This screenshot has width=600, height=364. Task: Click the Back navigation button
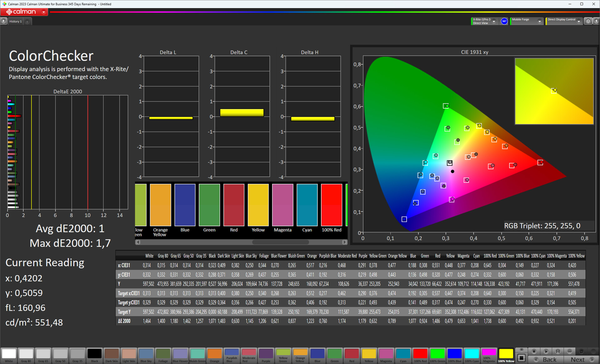coord(547,360)
